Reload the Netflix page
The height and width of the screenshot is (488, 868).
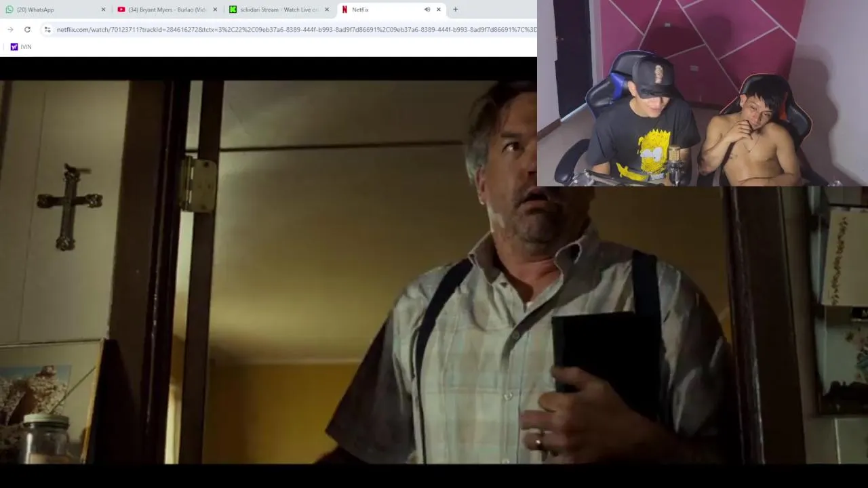27,29
